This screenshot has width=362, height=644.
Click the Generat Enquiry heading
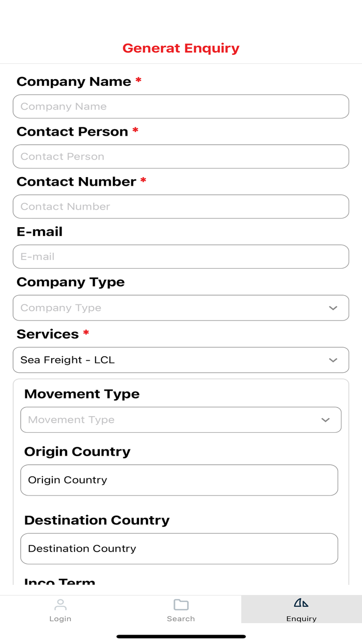(180, 48)
